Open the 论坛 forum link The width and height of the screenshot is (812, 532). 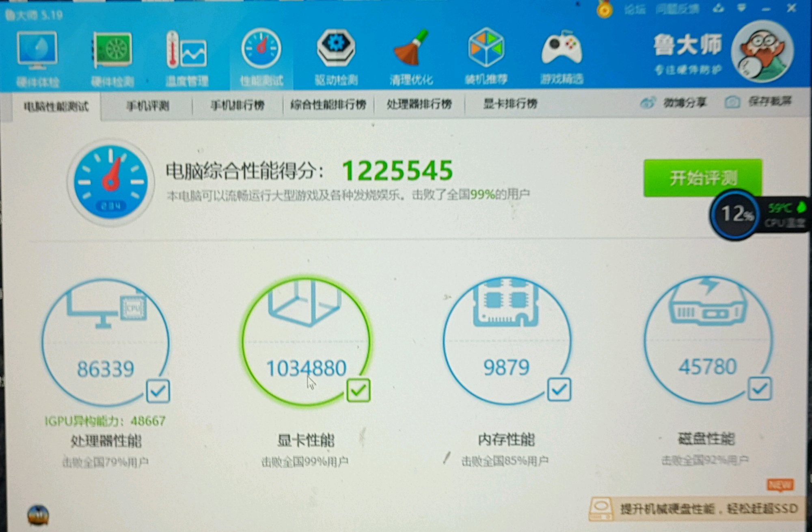(635, 9)
